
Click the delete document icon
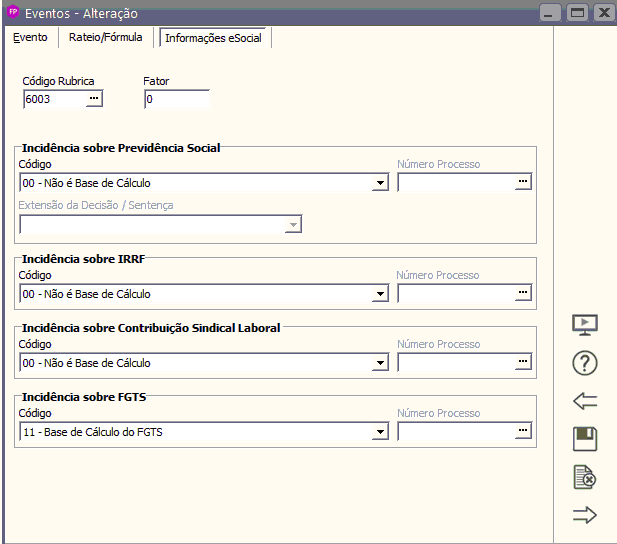click(585, 477)
